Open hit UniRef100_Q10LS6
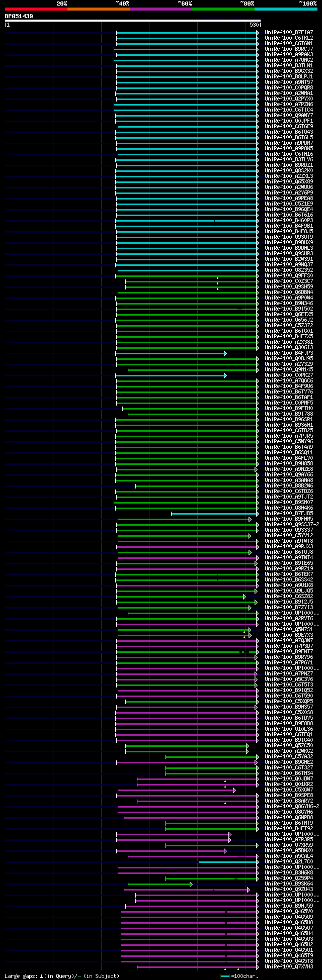322x980 pixels. point(289,729)
